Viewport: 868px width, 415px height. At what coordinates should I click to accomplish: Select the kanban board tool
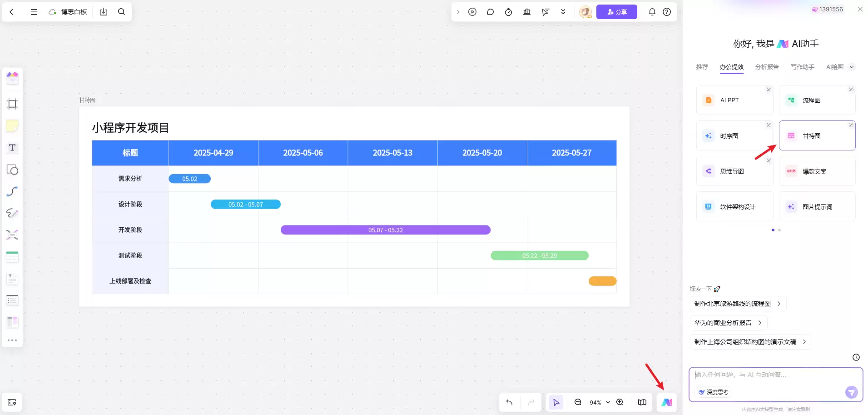(x=12, y=322)
